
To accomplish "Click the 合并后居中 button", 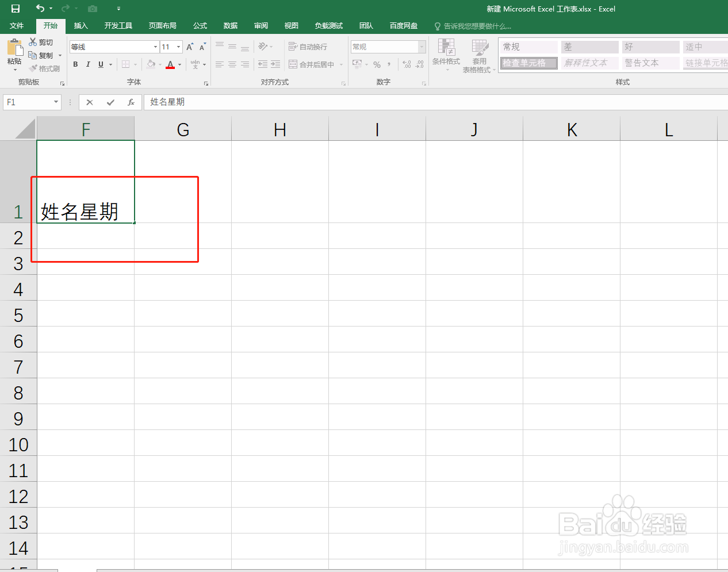I will coord(312,64).
